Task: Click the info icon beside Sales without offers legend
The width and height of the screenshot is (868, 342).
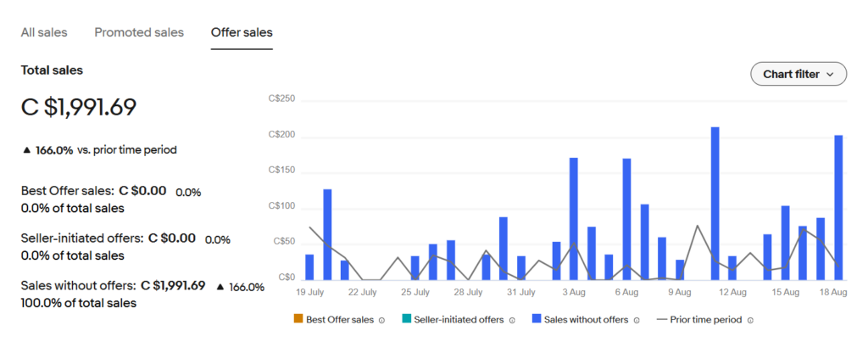Action: tap(636, 320)
